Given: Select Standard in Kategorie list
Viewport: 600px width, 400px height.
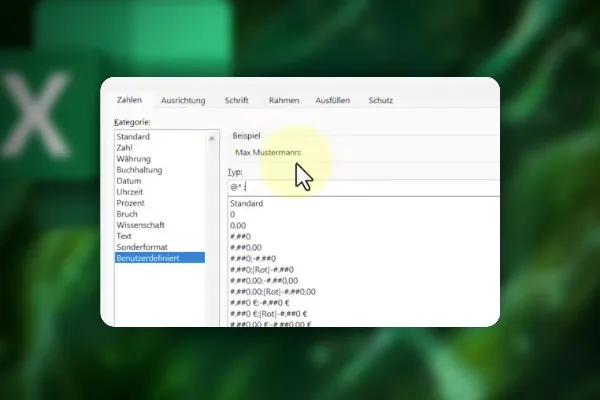Looking at the screenshot, I should click(160, 137).
